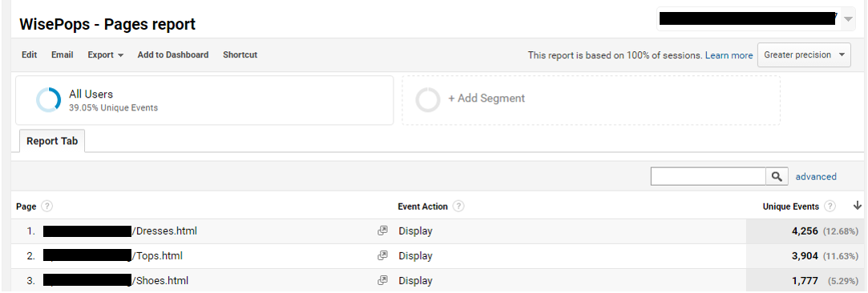The width and height of the screenshot is (868, 293).
Task: Expand the Greater precision dropdown
Action: (804, 54)
